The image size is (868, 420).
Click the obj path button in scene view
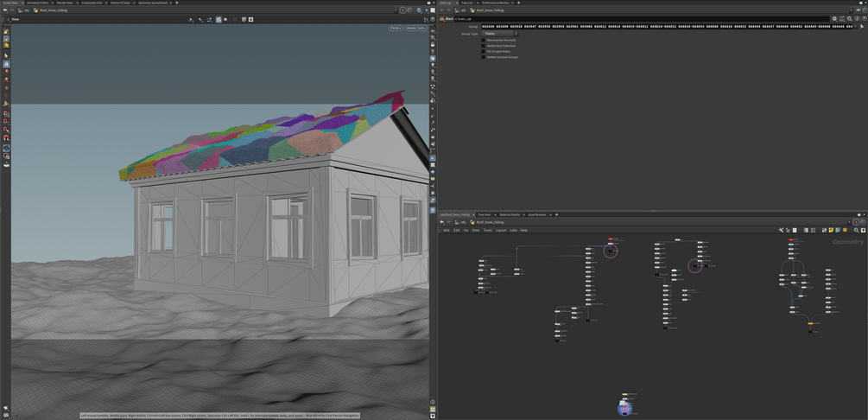click(24, 10)
